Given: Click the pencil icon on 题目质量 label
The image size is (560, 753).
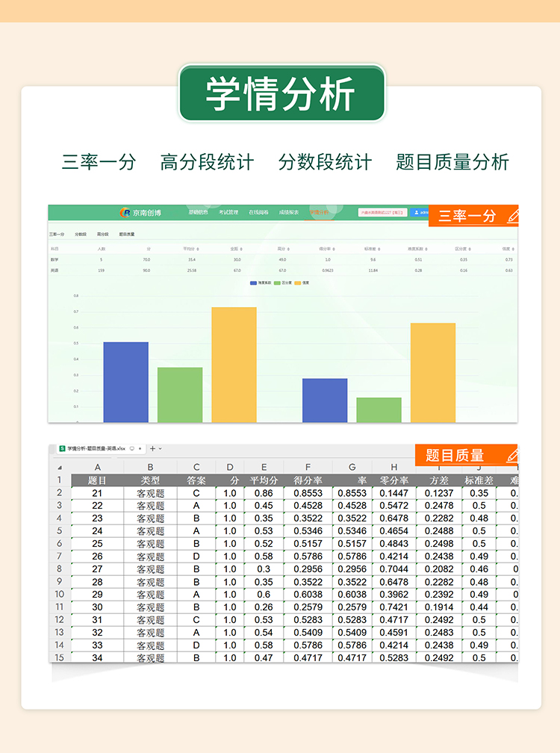Looking at the screenshot, I should point(512,455).
